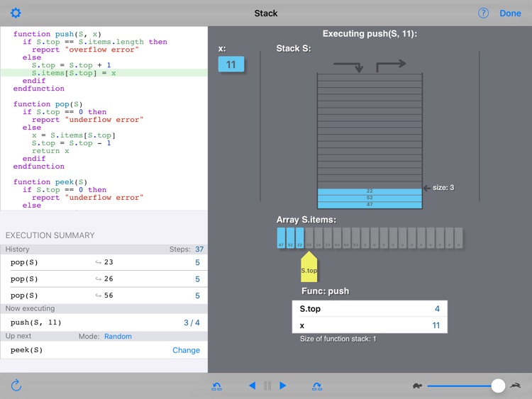
Task: Click the Size of function stack text
Action: tap(338, 339)
